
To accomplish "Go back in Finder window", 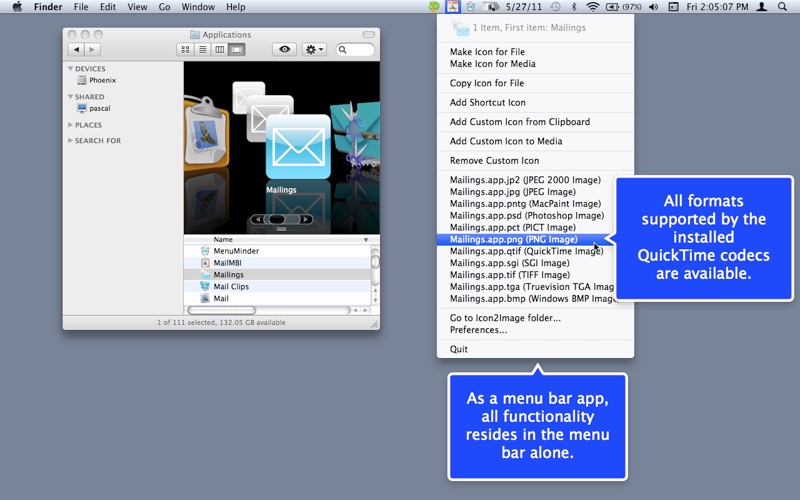I will click(x=76, y=49).
